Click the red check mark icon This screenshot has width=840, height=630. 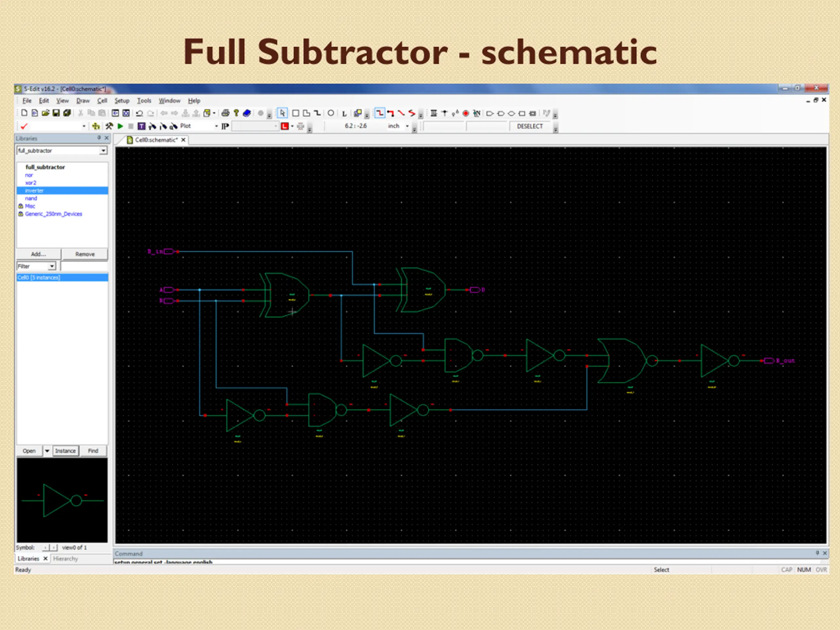coord(24,126)
